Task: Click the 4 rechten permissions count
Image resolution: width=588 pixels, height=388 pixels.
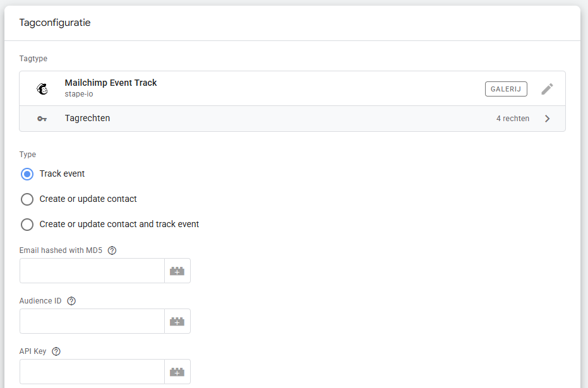Action: [512, 119]
